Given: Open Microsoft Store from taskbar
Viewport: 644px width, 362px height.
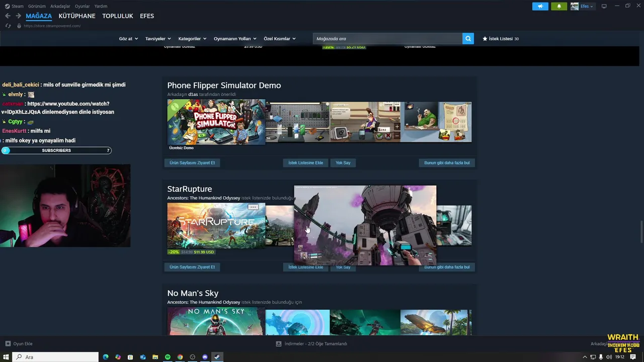Looking at the screenshot, I should tap(130, 357).
